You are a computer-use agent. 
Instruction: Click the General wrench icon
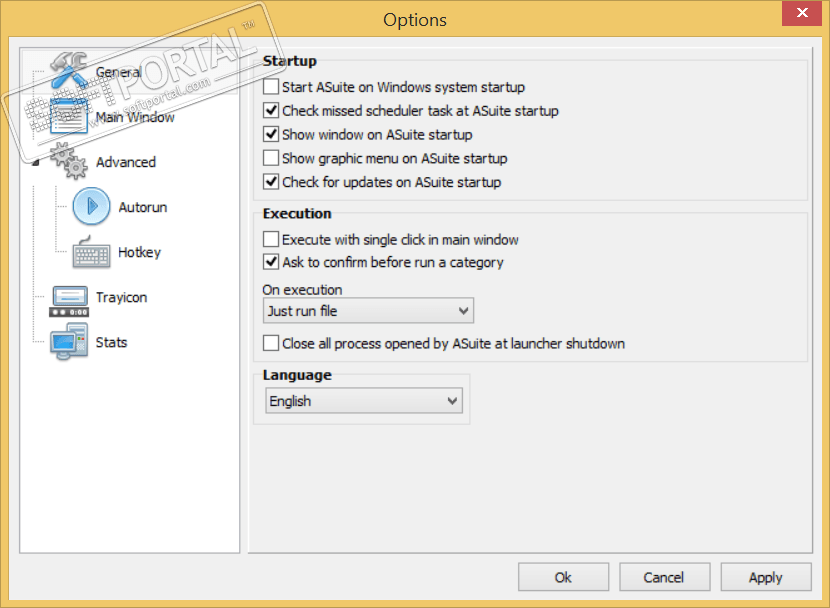click(68, 70)
